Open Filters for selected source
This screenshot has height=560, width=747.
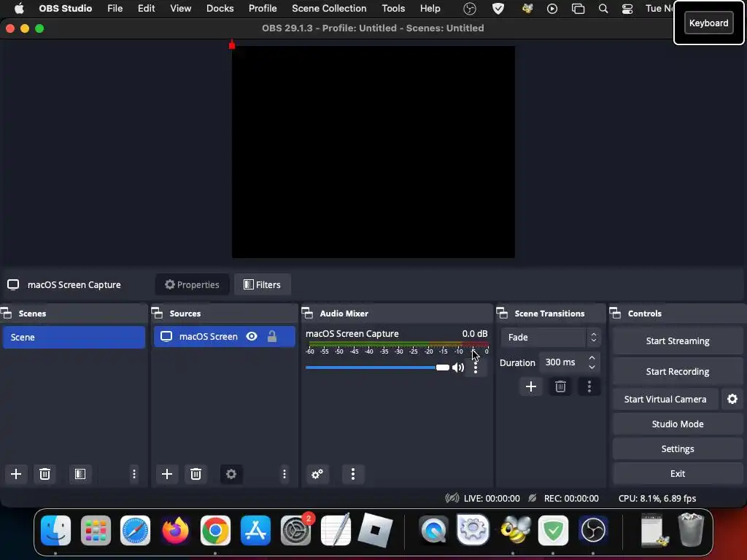pyautogui.click(x=262, y=285)
